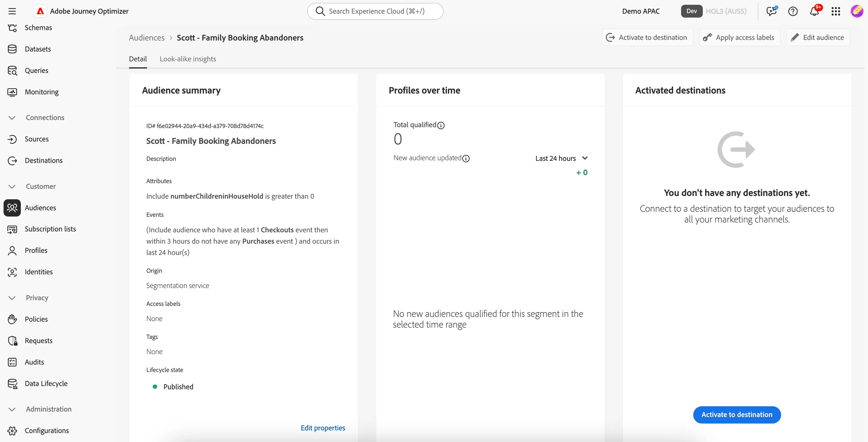The width and height of the screenshot is (868, 442).
Task: Click Apply access labels button
Action: (740, 38)
